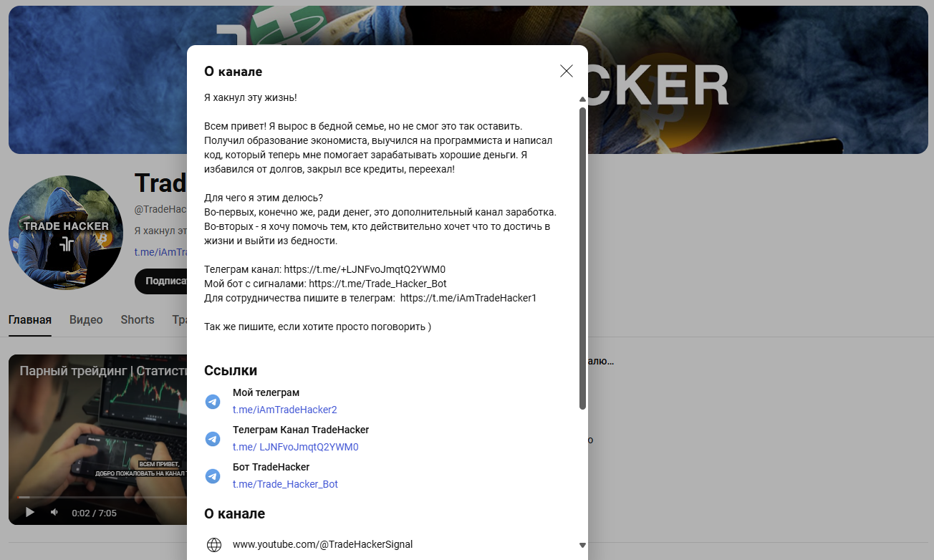Click the 'Я хакнул эту жизнь!' line
This screenshot has height=560, width=934.
(250, 97)
